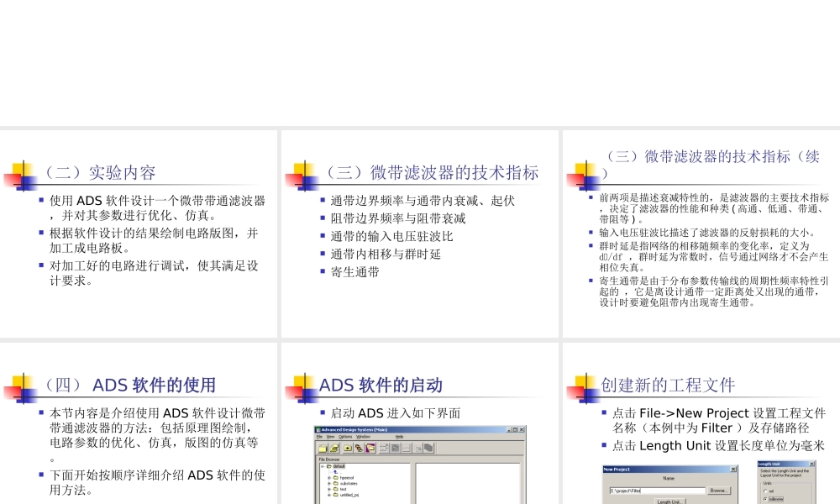Close the Length Unit dialog with its X
The width and height of the screenshot is (840, 504).
(811, 465)
